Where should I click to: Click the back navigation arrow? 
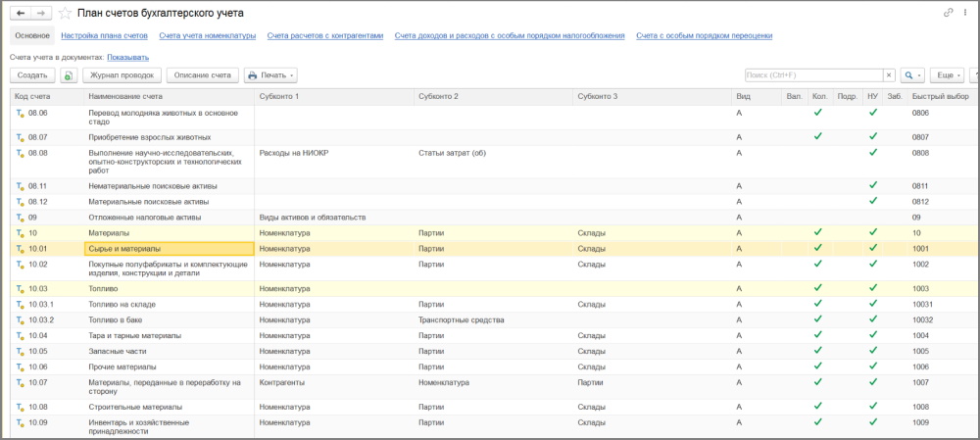click(x=21, y=13)
